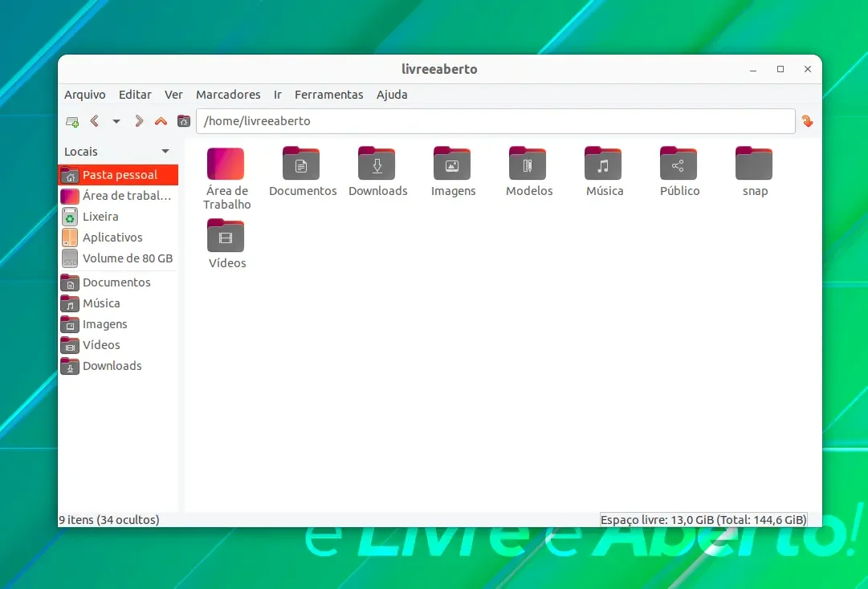Close the livreeaberto window
The image size is (868, 589).
coord(808,69)
